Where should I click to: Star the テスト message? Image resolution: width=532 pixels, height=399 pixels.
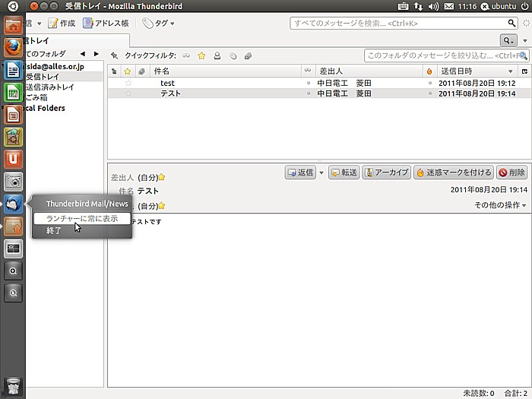128,93
